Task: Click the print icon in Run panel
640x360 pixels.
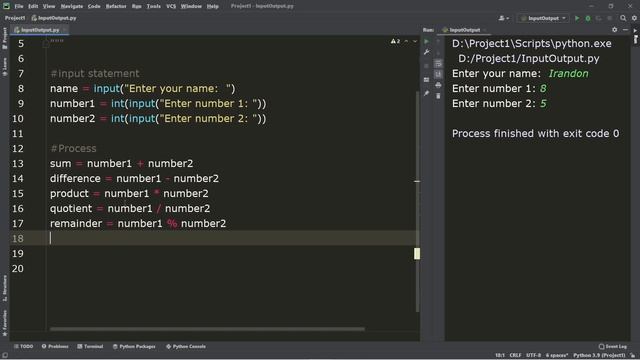Action: [438, 85]
